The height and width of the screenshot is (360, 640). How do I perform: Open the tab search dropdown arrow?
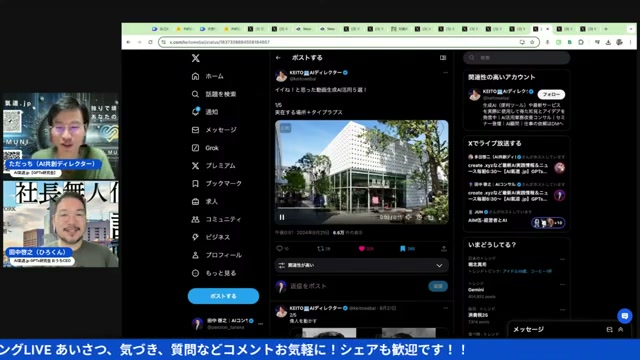[631, 29]
